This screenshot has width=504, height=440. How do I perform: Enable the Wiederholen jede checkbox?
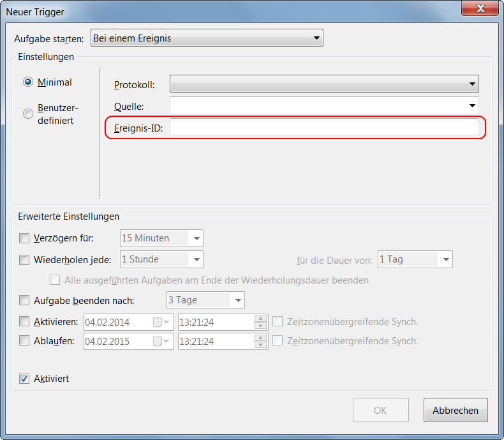click(x=24, y=260)
